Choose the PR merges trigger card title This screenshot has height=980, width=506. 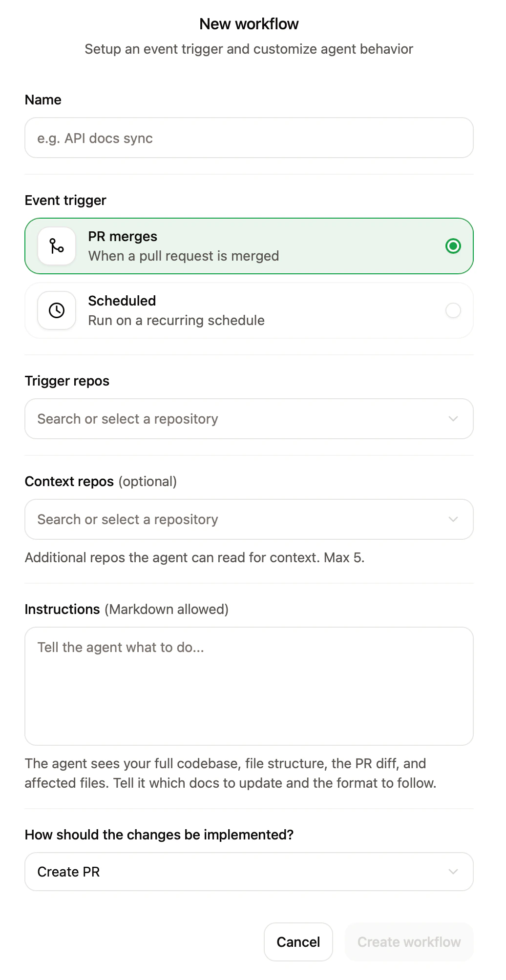click(123, 236)
